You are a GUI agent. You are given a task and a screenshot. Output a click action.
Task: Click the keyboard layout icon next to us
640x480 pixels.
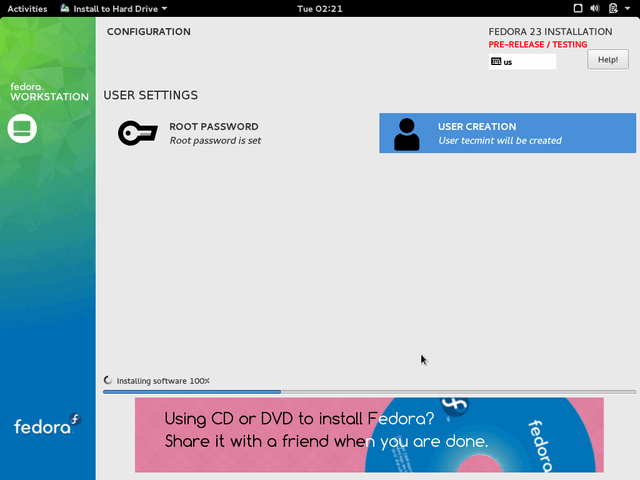[496, 62]
